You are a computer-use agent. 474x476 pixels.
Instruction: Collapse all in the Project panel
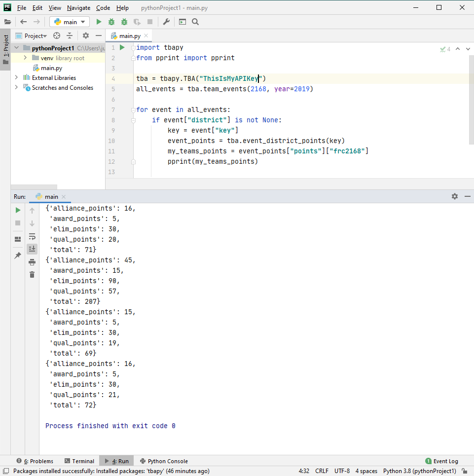tap(70, 36)
